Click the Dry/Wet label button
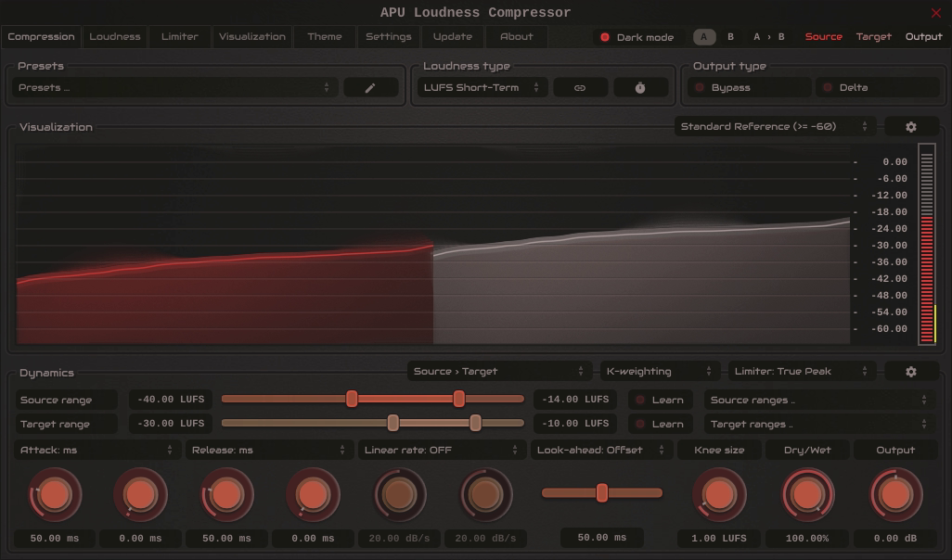The width and height of the screenshot is (952, 560). tap(807, 451)
